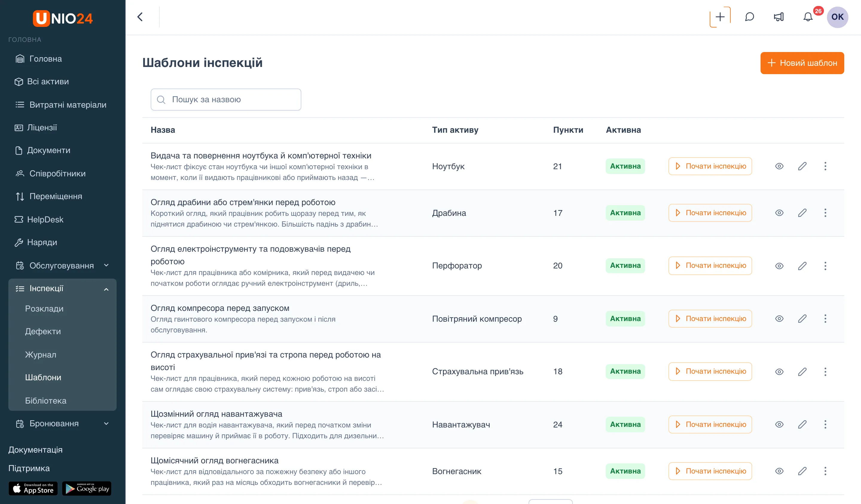View the Драбина template via eye icon

[x=779, y=213]
